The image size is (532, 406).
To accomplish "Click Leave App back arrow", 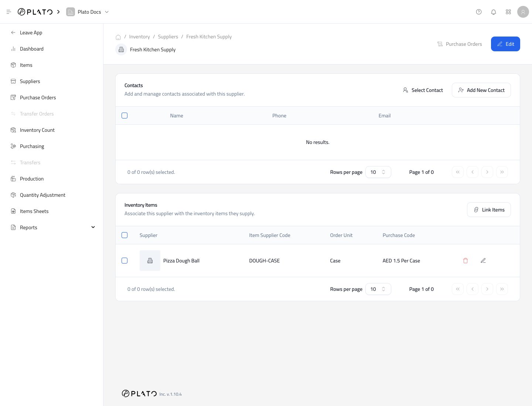I will (x=13, y=32).
